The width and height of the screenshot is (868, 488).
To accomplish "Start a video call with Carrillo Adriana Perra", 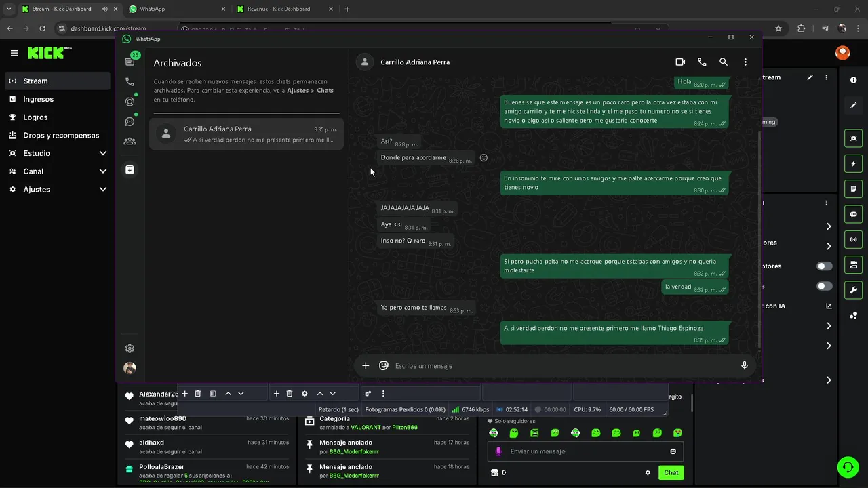I will pyautogui.click(x=680, y=62).
